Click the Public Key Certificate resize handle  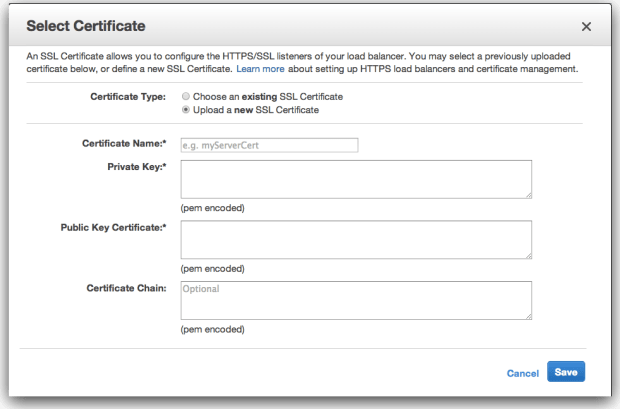[529, 256]
